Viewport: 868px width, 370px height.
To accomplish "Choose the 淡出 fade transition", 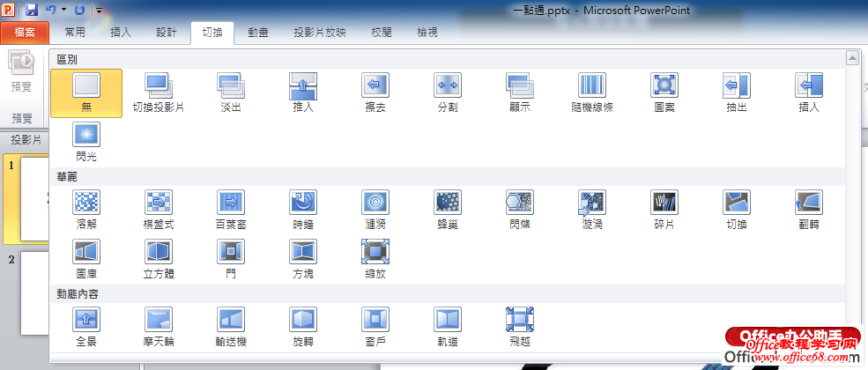I will pyautogui.click(x=231, y=93).
